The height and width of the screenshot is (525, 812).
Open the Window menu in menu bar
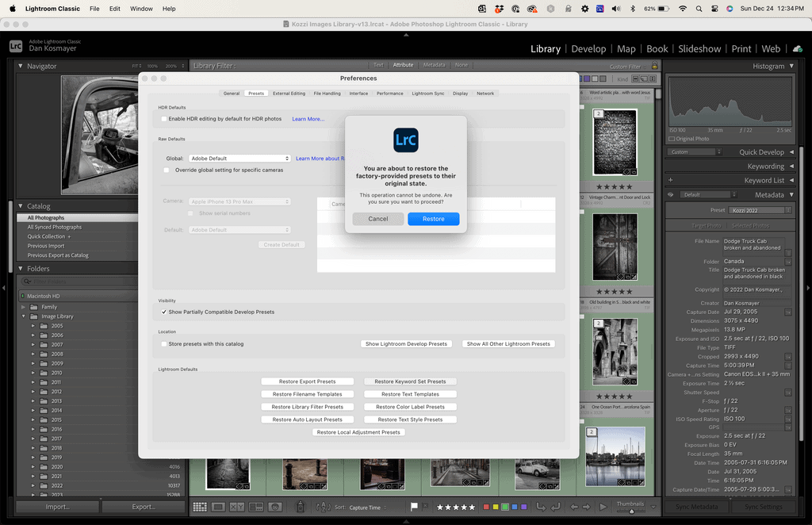pyautogui.click(x=141, y=9)
